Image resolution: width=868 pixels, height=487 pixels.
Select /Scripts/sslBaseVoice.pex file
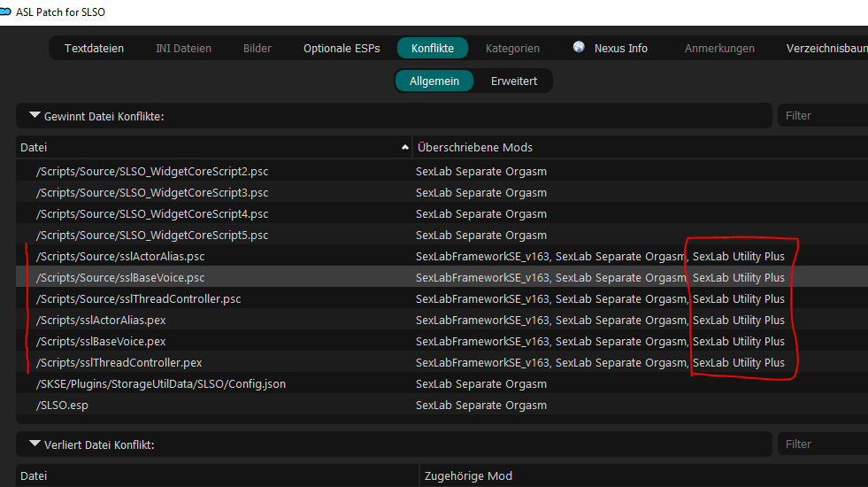click(101, 341)
